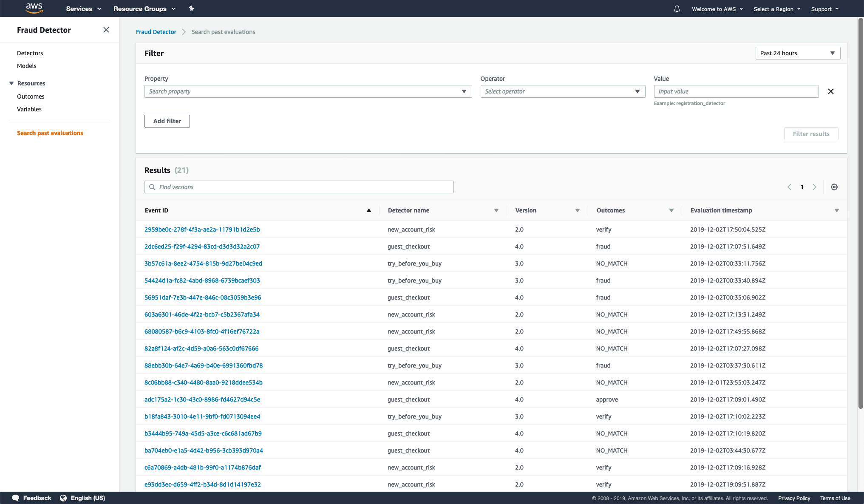Open the notifications bell
The image size is (864, 504).
677,9
